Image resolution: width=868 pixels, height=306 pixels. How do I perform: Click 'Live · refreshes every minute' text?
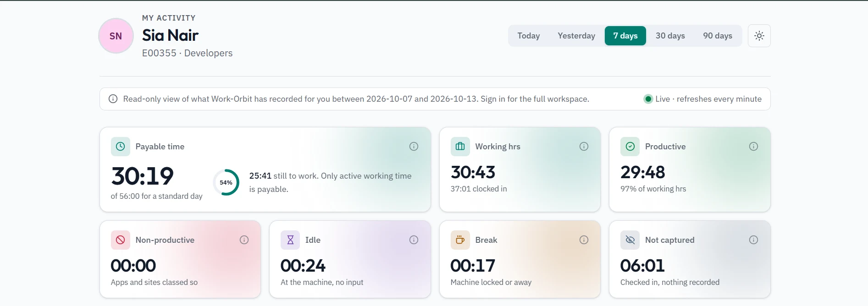[x=708, y=99]
